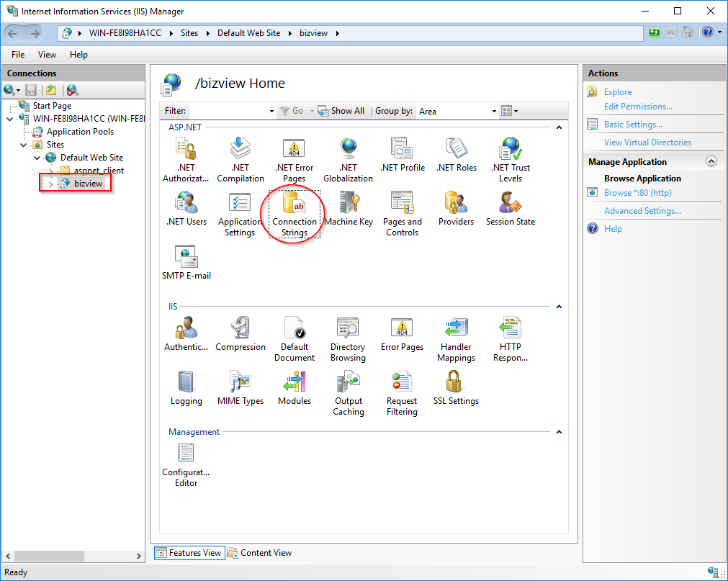Open the File menu

(x=18, y=55)
